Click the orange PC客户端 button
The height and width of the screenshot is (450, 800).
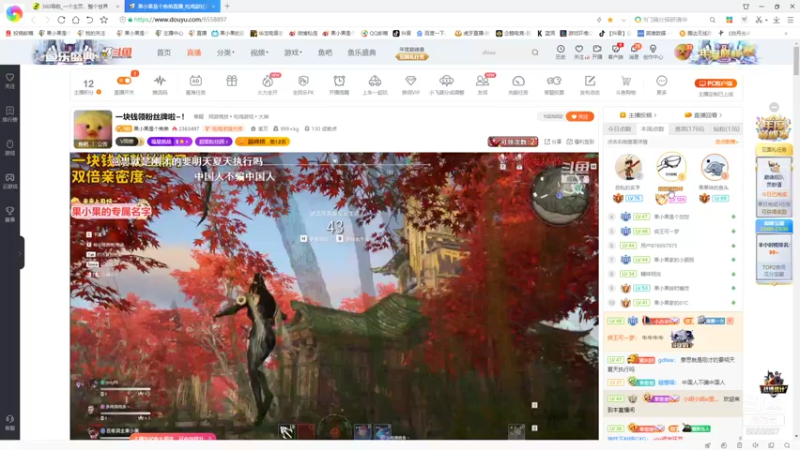[x=715, y=83]
